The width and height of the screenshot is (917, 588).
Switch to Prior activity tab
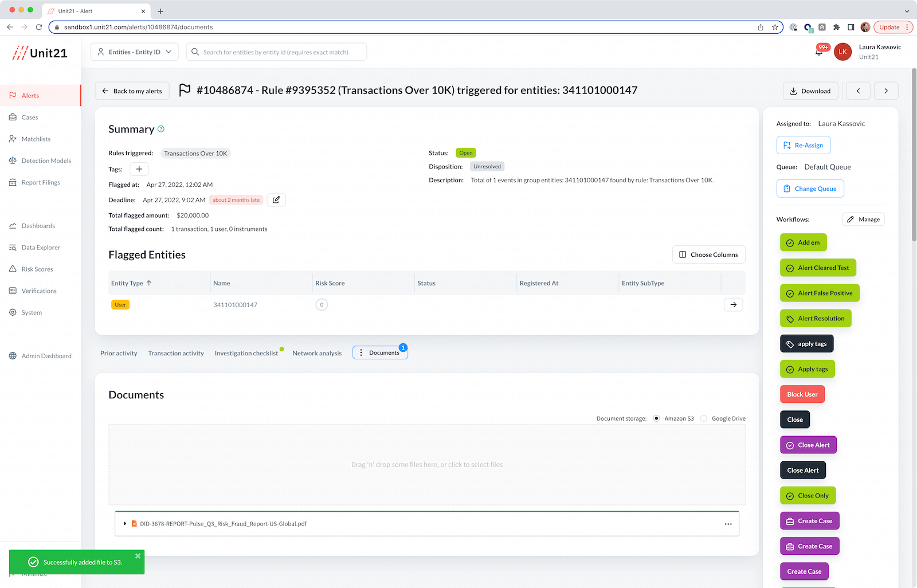click(x=119, y=353)
